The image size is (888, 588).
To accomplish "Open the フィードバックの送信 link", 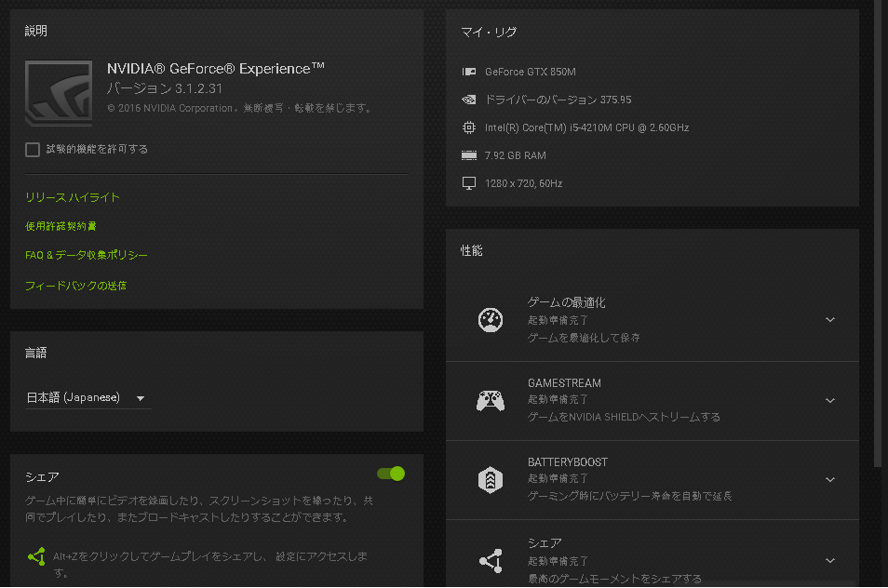I will point(76,286).
